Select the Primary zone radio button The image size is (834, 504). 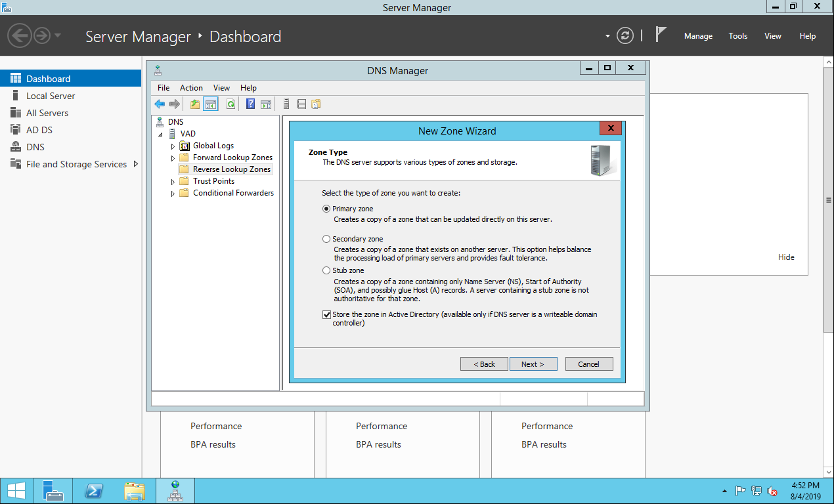[326, 209]
